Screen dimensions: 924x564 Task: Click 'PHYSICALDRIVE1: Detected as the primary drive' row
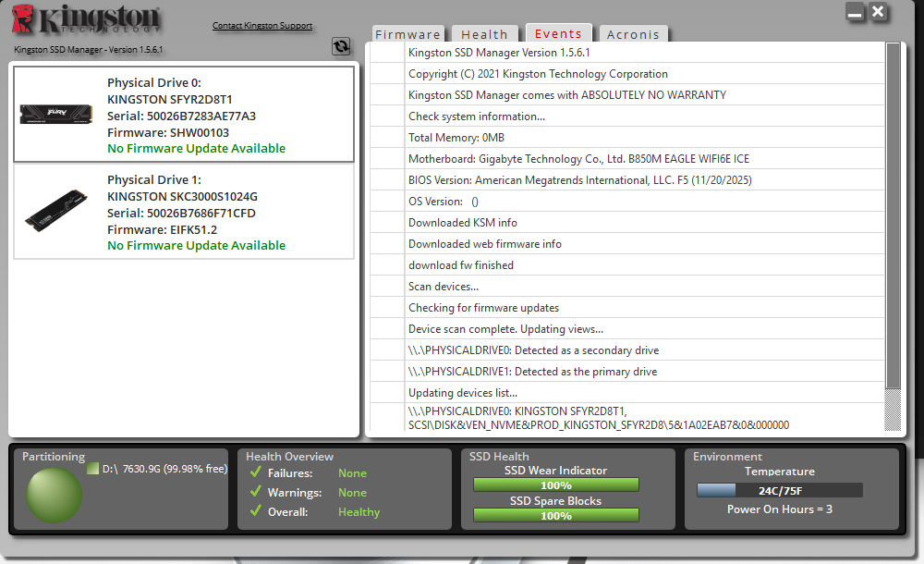click(627, 371)
